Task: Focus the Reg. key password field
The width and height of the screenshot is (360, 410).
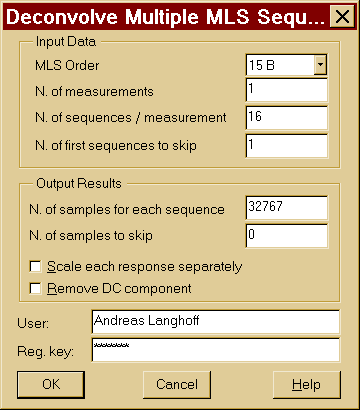Action: [x=216, y=350]
